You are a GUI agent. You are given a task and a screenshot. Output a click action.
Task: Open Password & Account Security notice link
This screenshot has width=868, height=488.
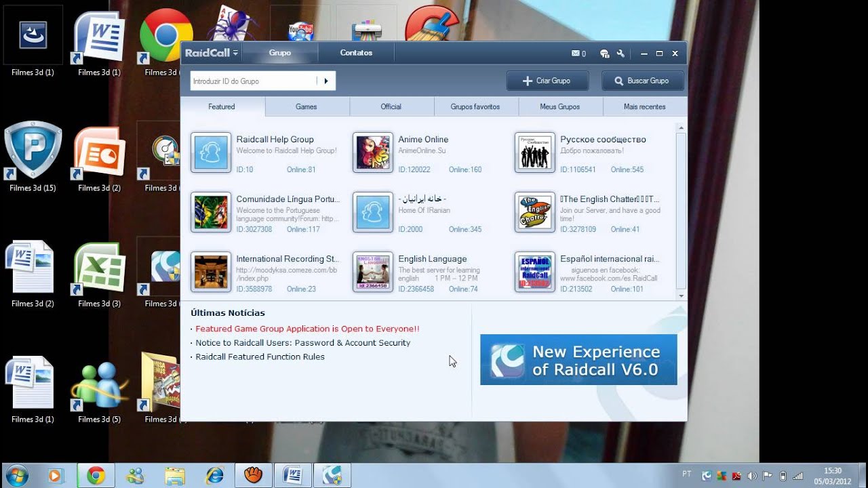(x=303, y=343)
